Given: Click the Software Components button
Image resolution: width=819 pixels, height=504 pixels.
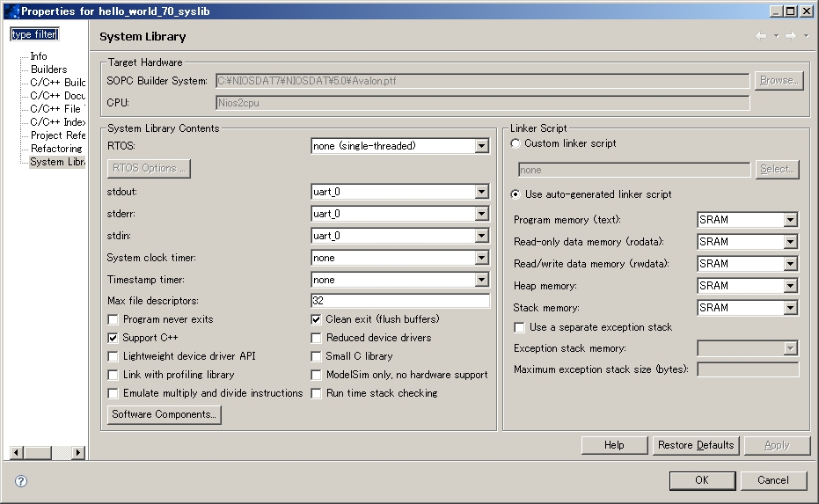Looking at the screenshot, I should click(165, 414).
